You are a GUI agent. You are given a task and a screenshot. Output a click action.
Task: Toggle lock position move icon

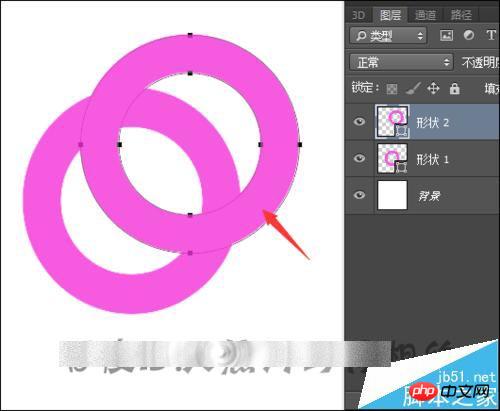pos(433,89)
